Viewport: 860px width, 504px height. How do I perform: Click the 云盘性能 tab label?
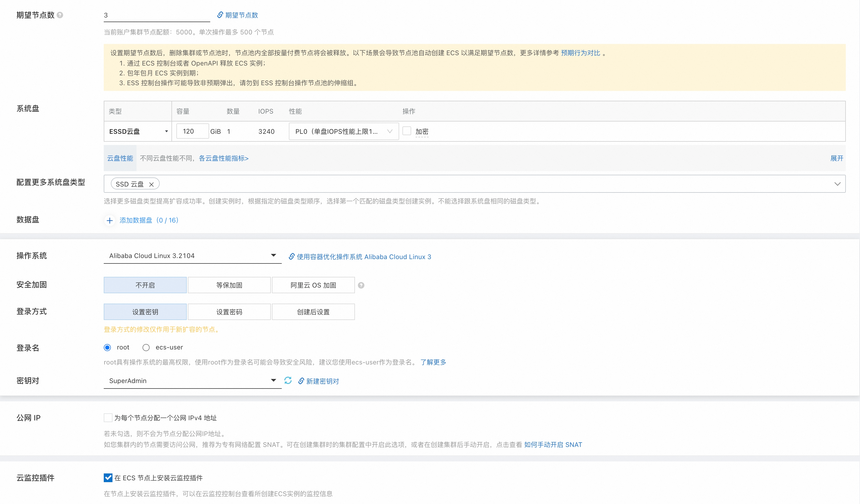tap(120, 158)
